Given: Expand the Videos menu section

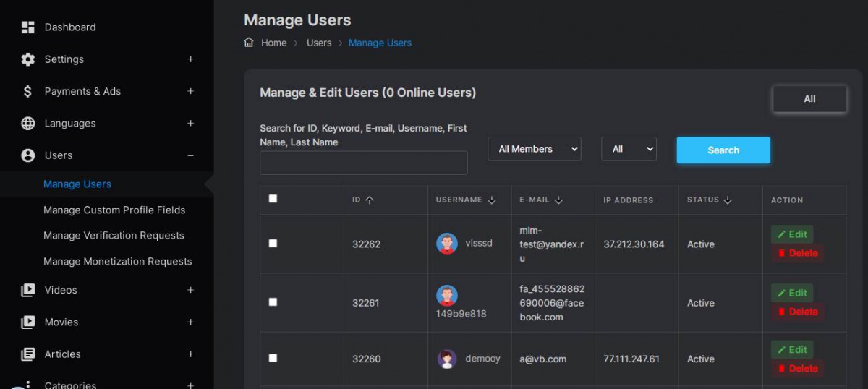Looking at the screenshot, I should 190,290.
